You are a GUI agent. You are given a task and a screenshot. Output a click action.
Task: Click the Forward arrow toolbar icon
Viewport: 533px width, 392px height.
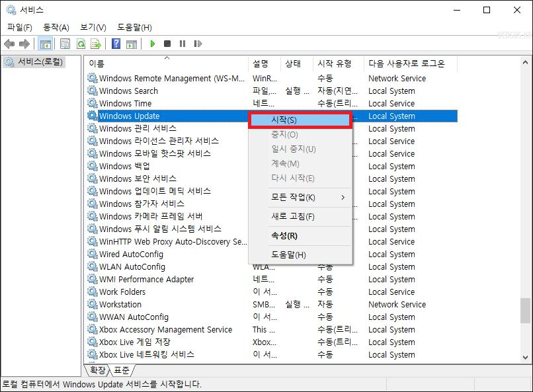(24, 44)
